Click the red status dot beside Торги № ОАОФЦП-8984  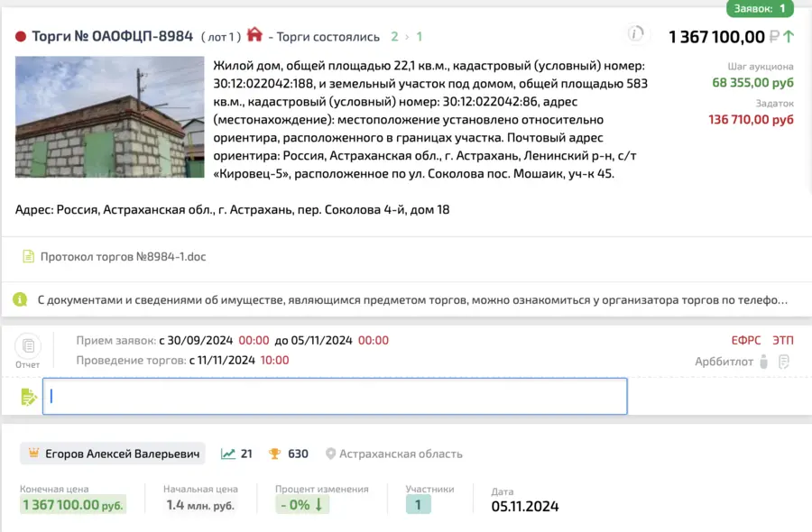tap(21, 37)
